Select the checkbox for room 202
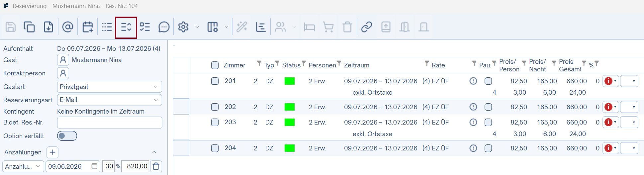This screenshot has width=644, height=175. [215, 107]
